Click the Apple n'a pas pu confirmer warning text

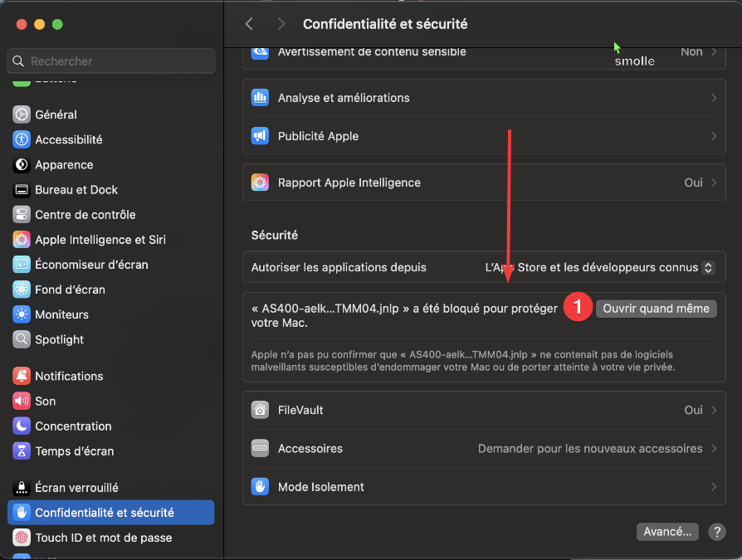(x=463, y=361)
